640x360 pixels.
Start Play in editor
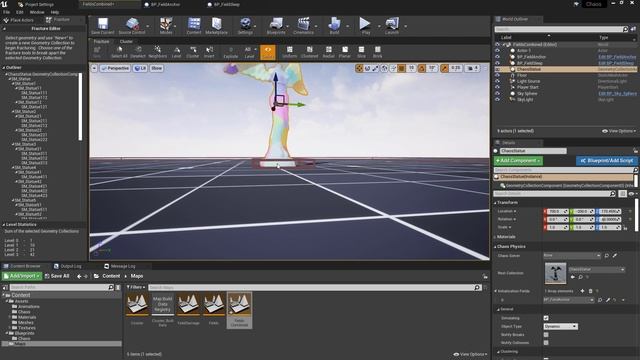365,26
